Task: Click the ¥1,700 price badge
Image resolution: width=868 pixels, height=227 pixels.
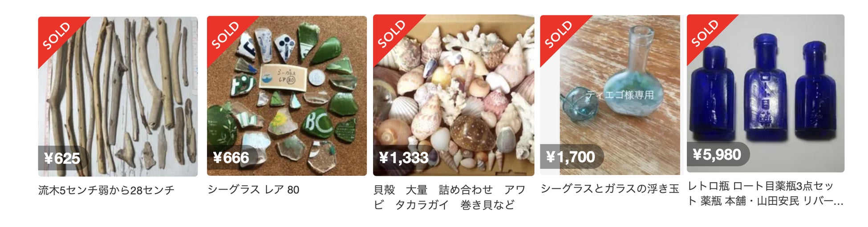Action: click(572, 157)
